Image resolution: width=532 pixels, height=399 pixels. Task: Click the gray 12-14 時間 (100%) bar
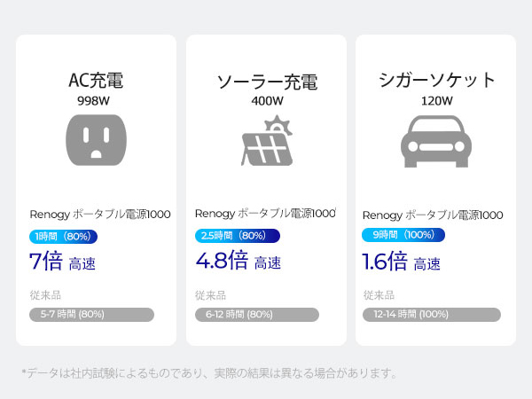point(432,314)
